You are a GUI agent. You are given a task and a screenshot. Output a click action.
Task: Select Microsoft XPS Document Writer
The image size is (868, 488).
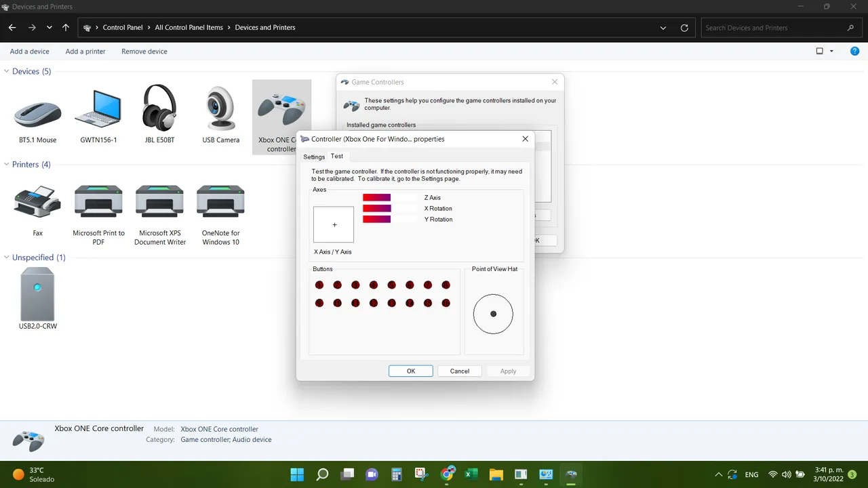(159, 213)
